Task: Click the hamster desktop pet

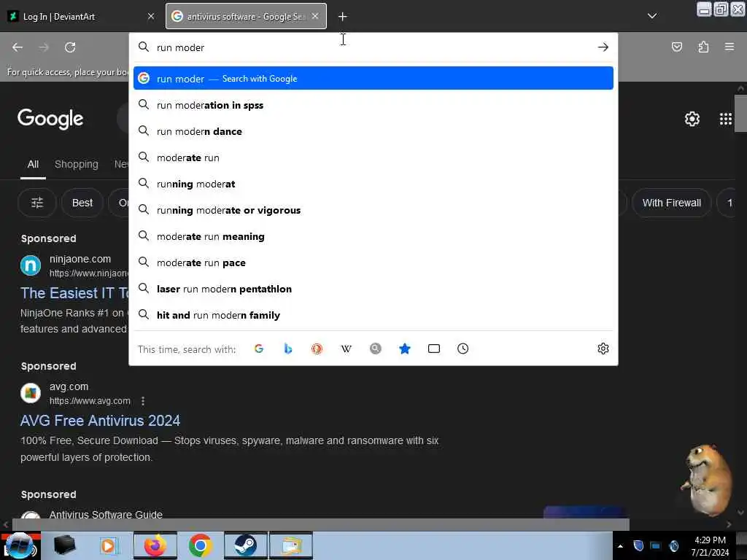Action: (x=708, y=479)
